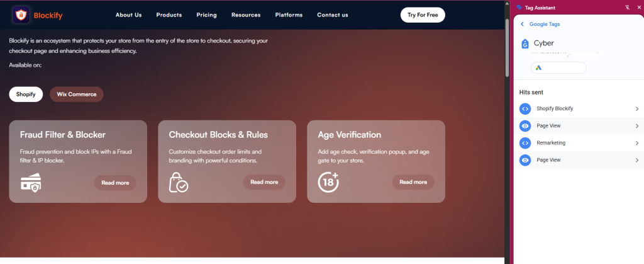
Task: Open the About Us menu
Action: 128,14
